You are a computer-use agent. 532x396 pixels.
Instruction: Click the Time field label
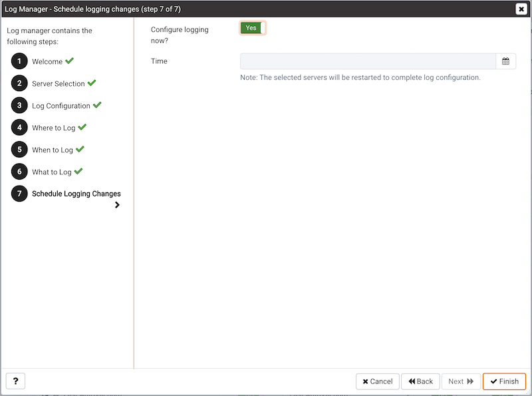pos(159,61)
